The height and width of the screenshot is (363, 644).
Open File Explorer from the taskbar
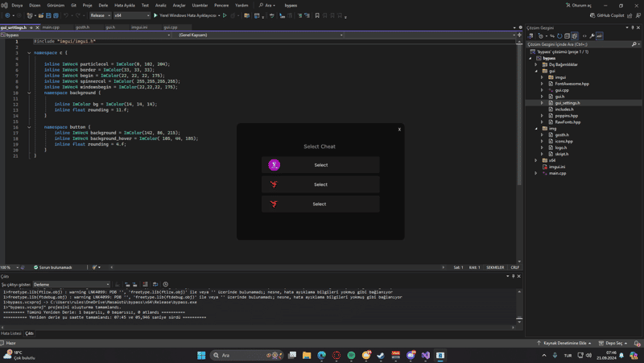pyautogui.click(x=307, y=355)
